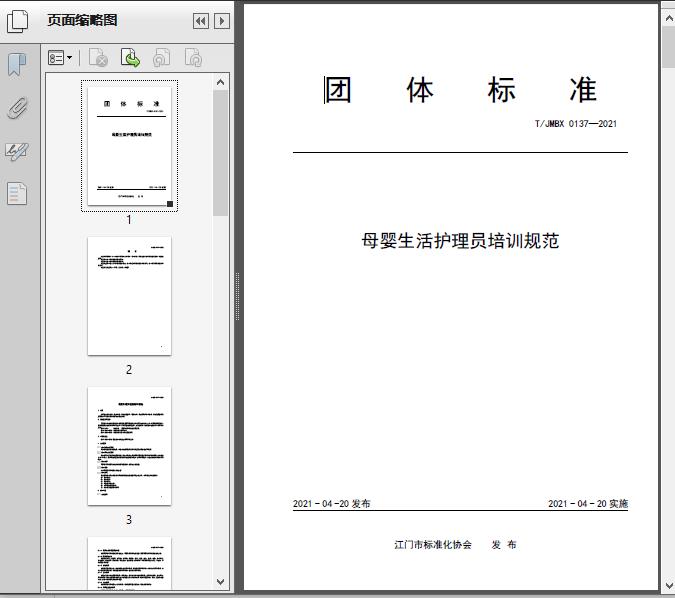Image resolution: width=675 pixels, height=598 pixels.
Task: Click the heading character 团
Action: 338,90
